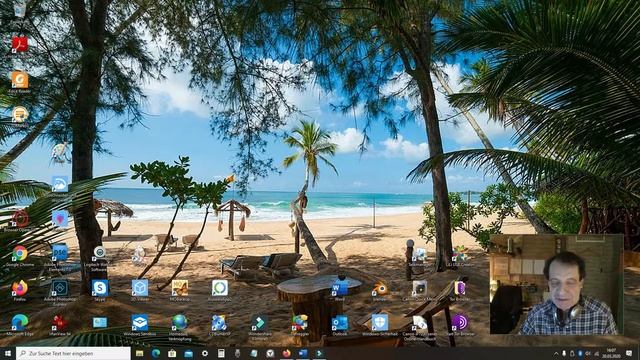
Task: Select the CDBurnerXP desktop shortcut
Action: tap(219, 325)
